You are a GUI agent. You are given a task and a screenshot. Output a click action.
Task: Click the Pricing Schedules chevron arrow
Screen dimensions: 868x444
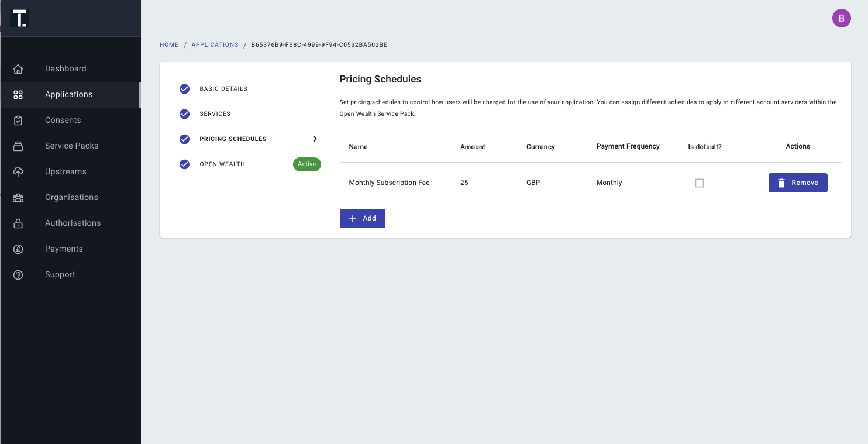(x=315, y=139)
